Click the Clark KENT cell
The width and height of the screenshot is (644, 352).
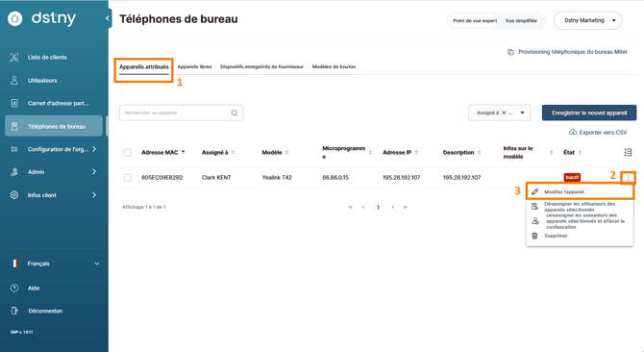(216, 177)
